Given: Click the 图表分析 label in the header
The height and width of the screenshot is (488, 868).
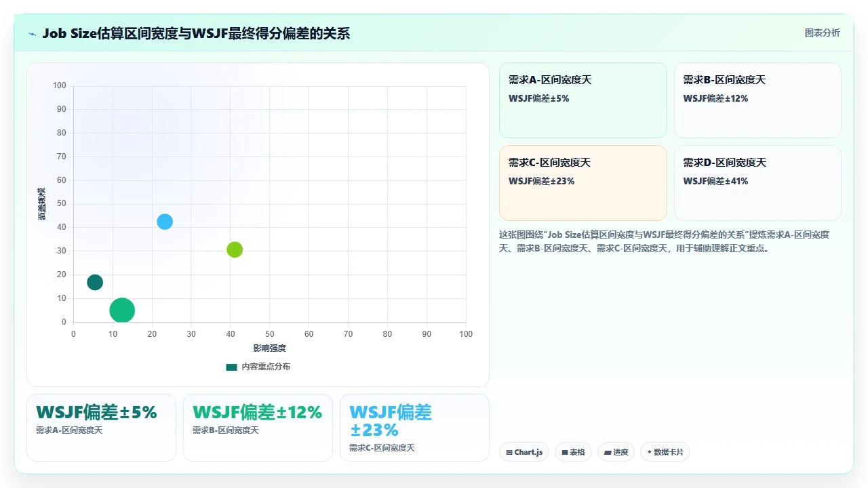Looking at the screenshot, I should pos(822,33).
